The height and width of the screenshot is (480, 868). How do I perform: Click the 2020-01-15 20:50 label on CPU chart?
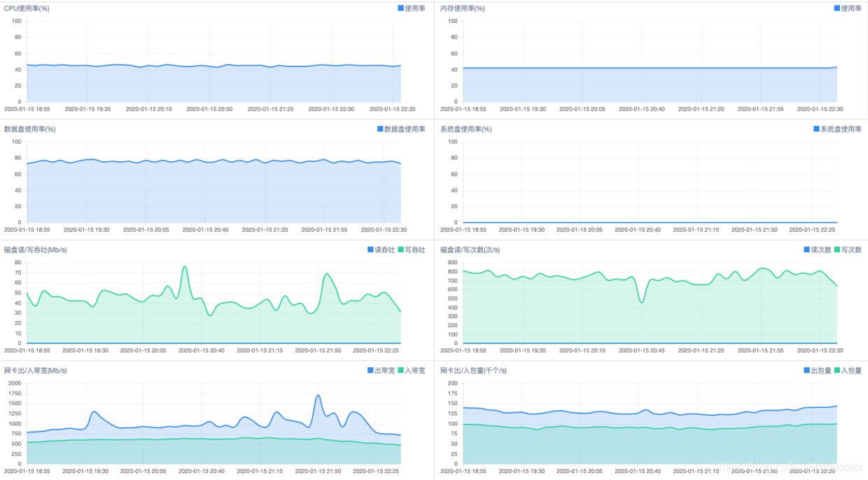[x=209, y=109]
